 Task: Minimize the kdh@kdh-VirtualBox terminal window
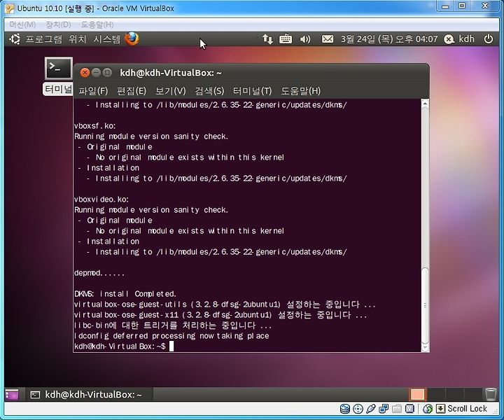pyautogui.click(x=96, y=73)
